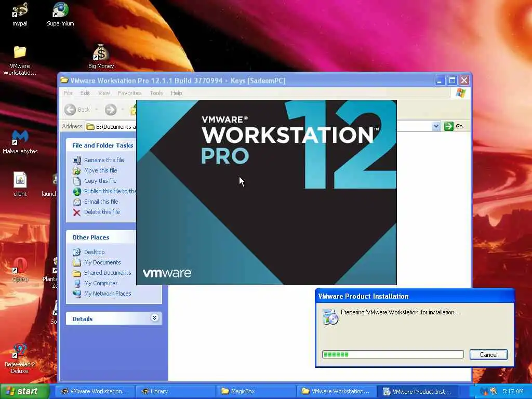
Task: Cancel the VMware Product Installation
Action: pos(488,354)
